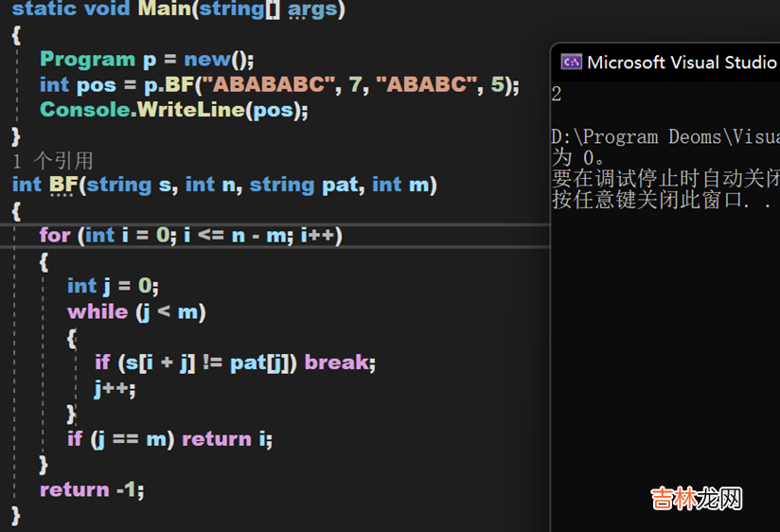Click the "return i" statement

[227, 438]
